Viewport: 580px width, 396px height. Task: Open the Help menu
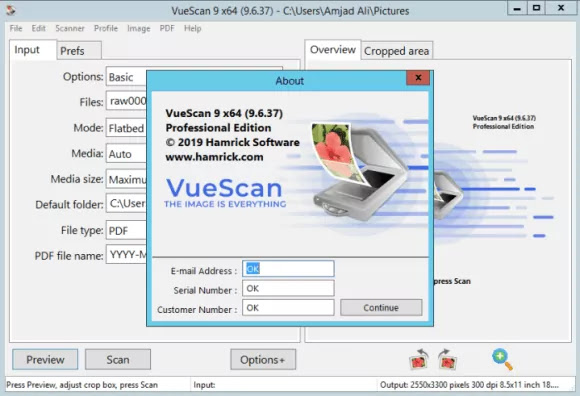pyautogui.click(x=193, y=28)
